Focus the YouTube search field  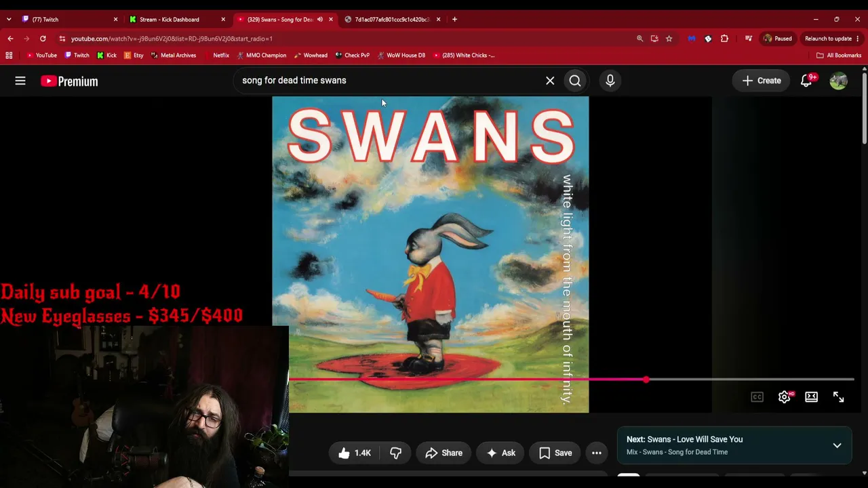(389, 81)
